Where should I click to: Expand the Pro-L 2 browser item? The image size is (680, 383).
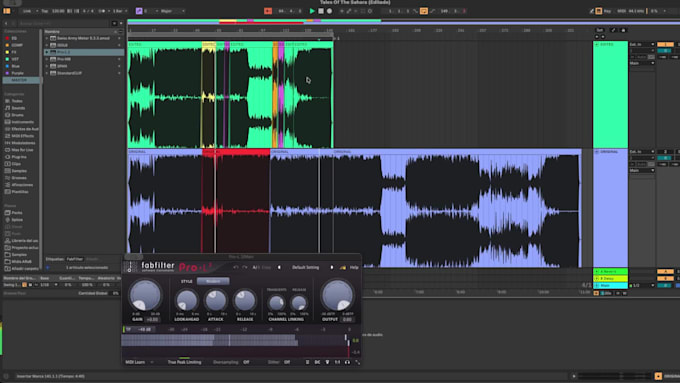click(47, 52)
